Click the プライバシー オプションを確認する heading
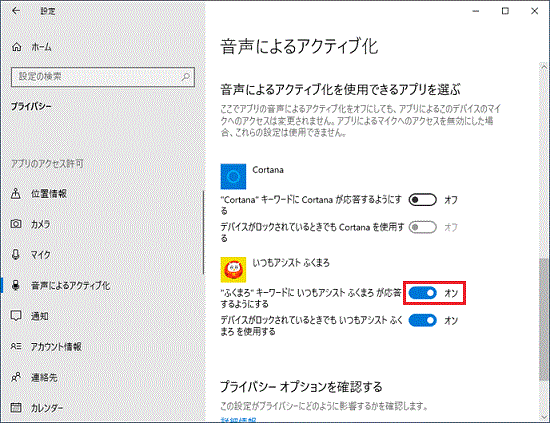 [x=301, y=387]
